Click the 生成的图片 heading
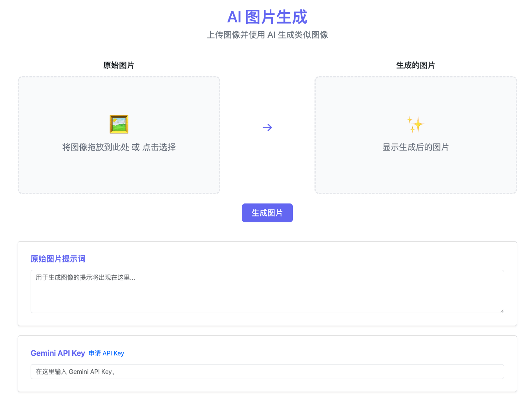The height and width of the screenshot is (403, 532). point(415,65)
